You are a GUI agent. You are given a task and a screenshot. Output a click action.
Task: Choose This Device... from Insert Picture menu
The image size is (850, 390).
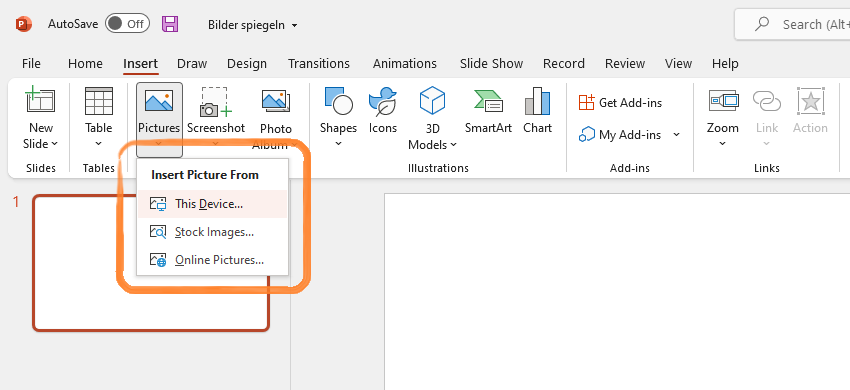tap(212, 204)
